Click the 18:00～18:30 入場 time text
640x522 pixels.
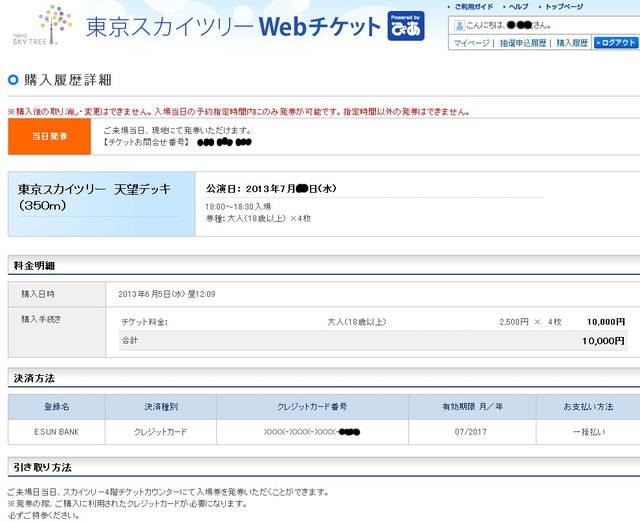tap(238, 207)
